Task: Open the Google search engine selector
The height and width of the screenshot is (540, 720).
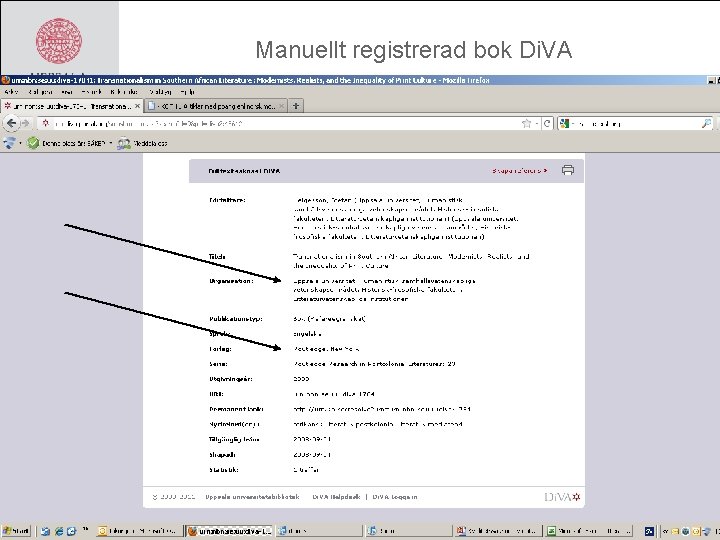Action: pos(567,123)
